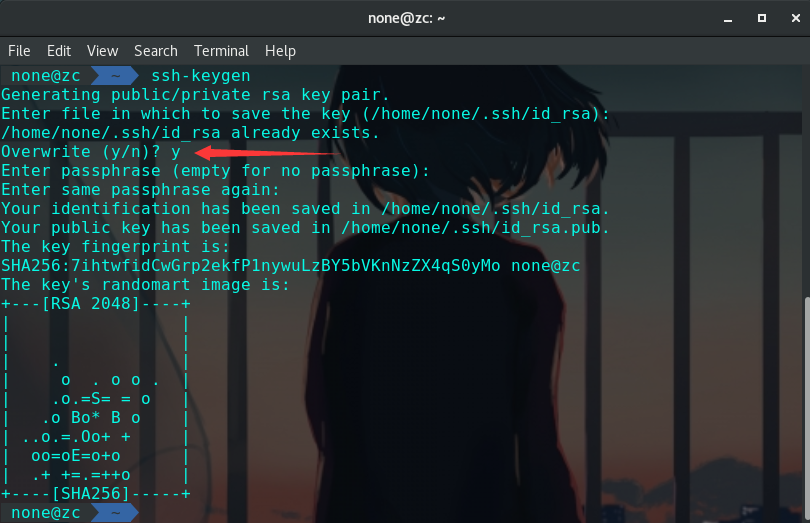Click the '/home/none/.ssh/id_rsa already exists.' line
Image resolution: width=810 pixels, height=523 pixels.
[x=190, y=133]
